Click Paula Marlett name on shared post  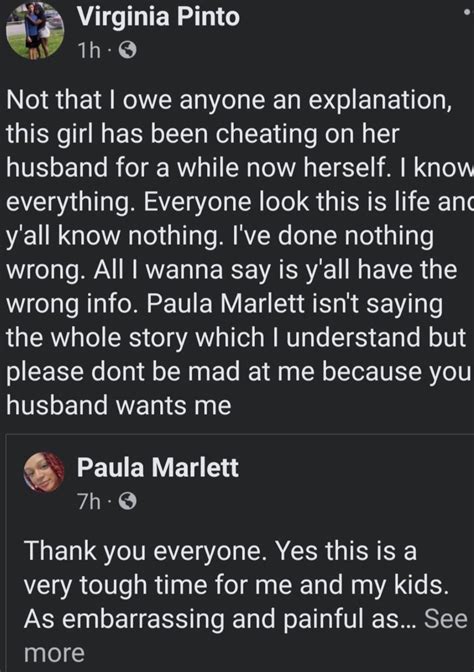[x=157, y=467]
